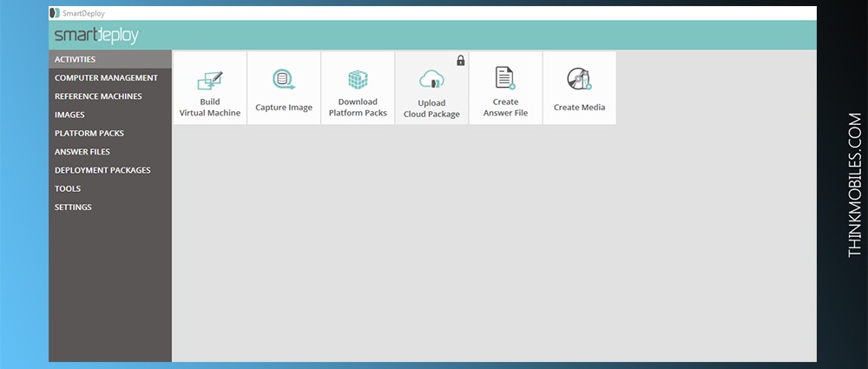Select ACTIVITIES in the sidebar
This screenshot has height=369, width=868.
[x=110, y=59]
